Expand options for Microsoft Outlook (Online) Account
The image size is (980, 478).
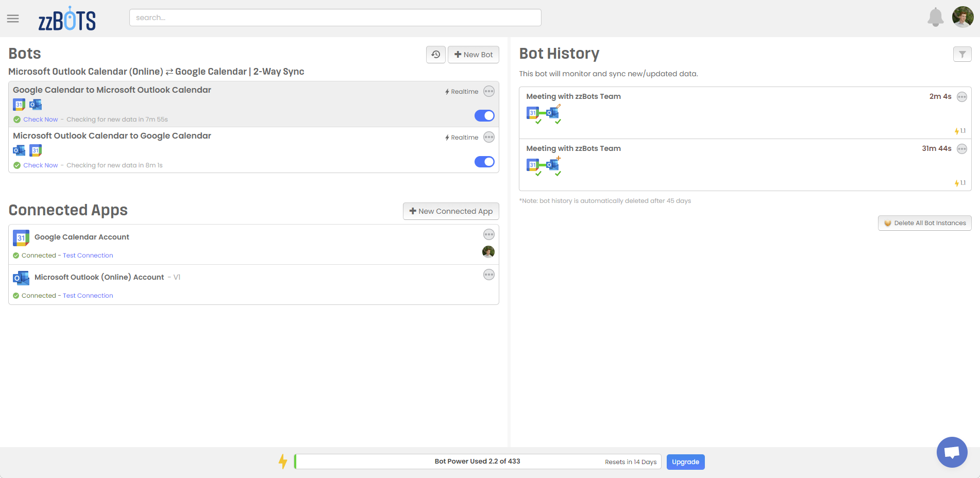(489, 275)
